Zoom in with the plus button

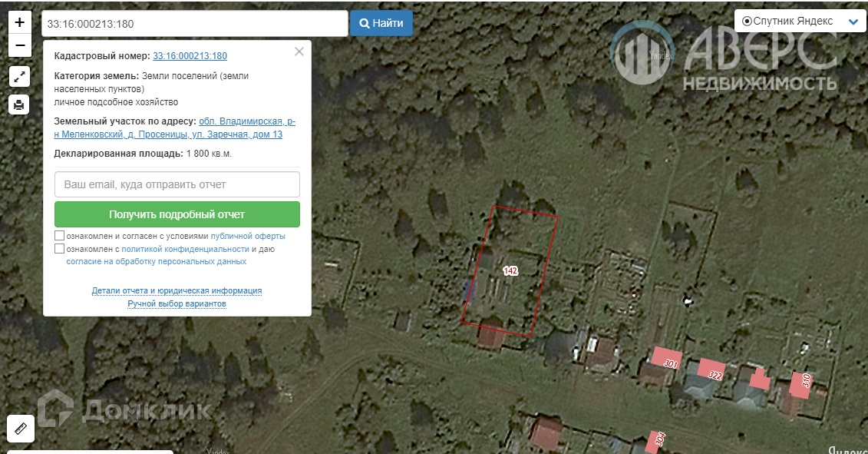19,22
